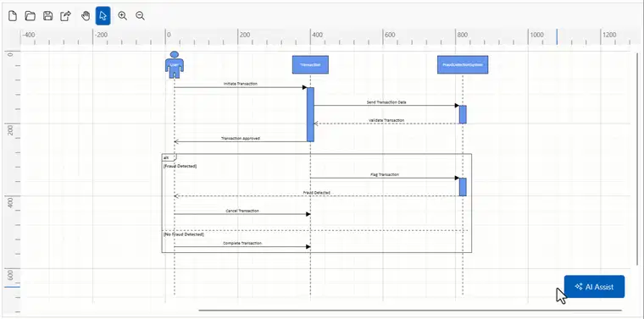Click the Initiate Transaction message label
The height and width of the screenshot is (319, 644).
[x=241, y=84]
